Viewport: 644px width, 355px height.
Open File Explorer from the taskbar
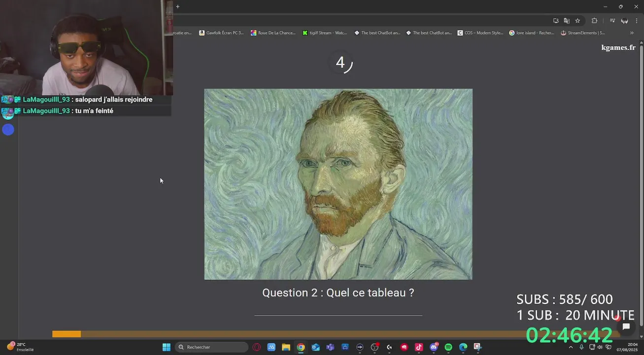point(286,347)
